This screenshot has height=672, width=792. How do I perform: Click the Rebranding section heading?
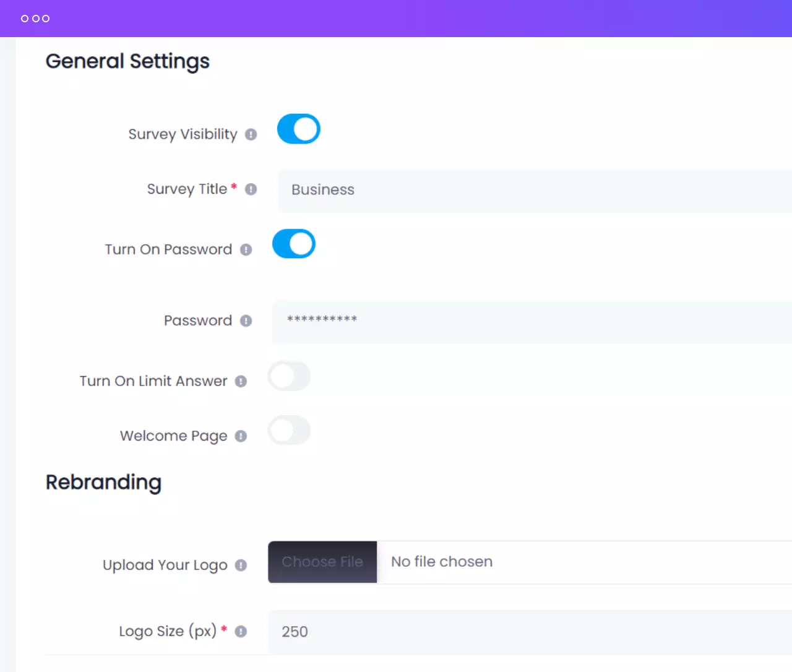coord(103,482)
